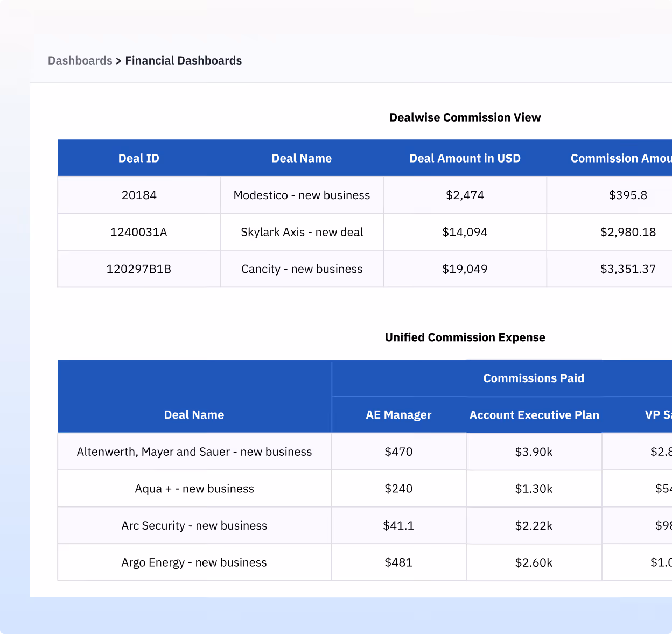Image resolution: width=672 pixels, height=634 pixels.
Task: Select the $3.90k Account Executive value
Action: (534, 452)
